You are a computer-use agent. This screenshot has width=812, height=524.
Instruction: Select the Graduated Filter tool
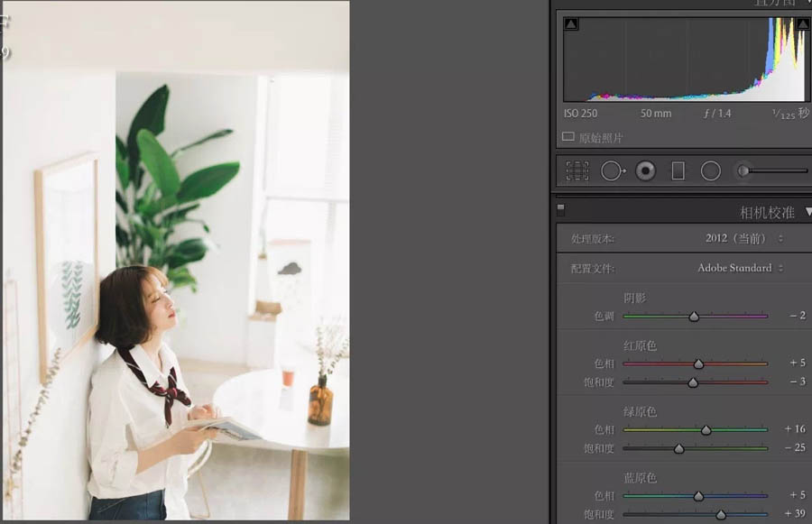click(x=678, y=170)
